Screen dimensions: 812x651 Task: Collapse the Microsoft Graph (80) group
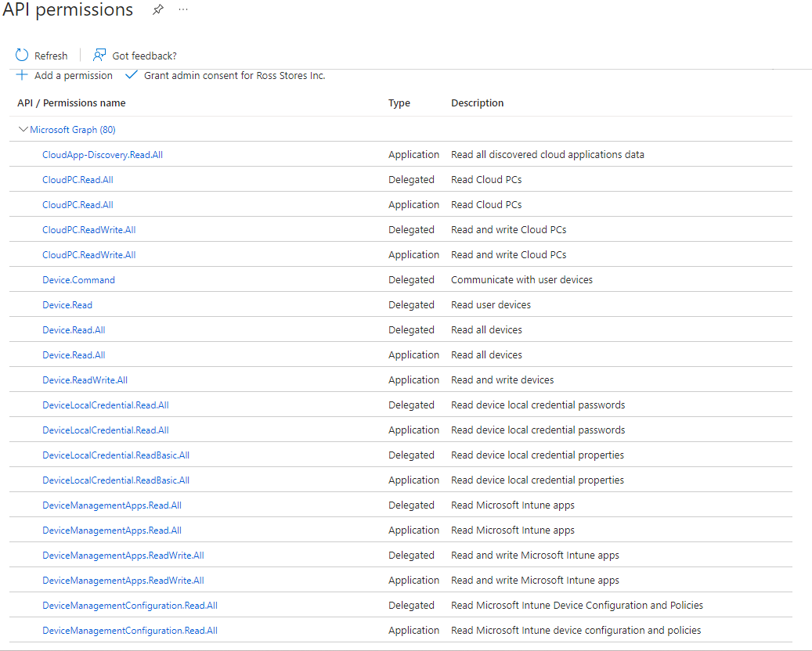point(71,129)
